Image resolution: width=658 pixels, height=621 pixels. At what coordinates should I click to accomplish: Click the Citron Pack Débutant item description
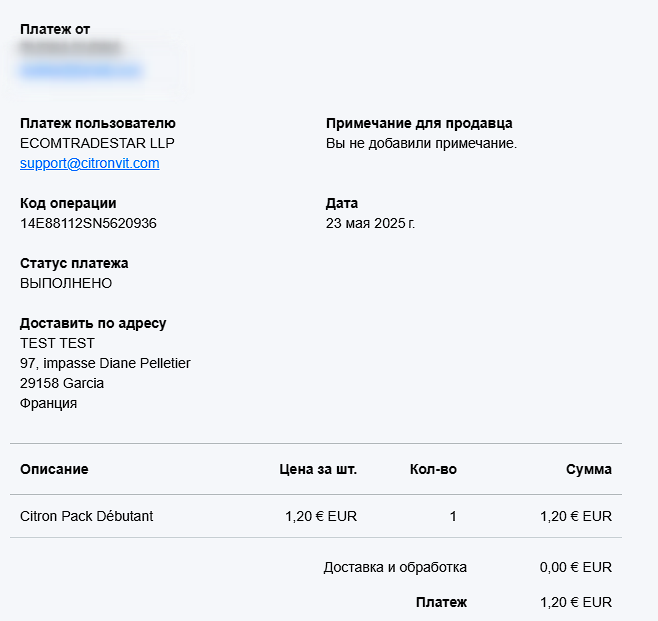[x=86, y=516]
